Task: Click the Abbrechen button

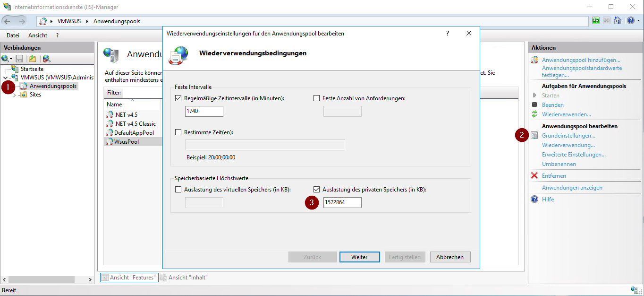Action: (449, 257)
